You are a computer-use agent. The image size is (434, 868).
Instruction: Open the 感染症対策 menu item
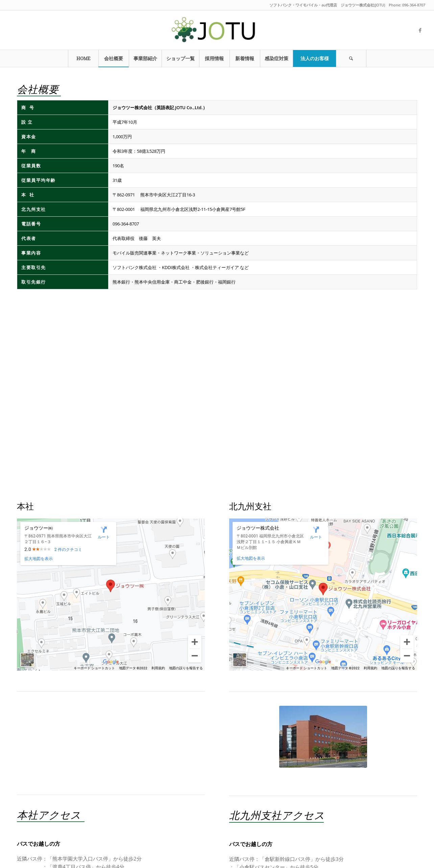(276, 58)
